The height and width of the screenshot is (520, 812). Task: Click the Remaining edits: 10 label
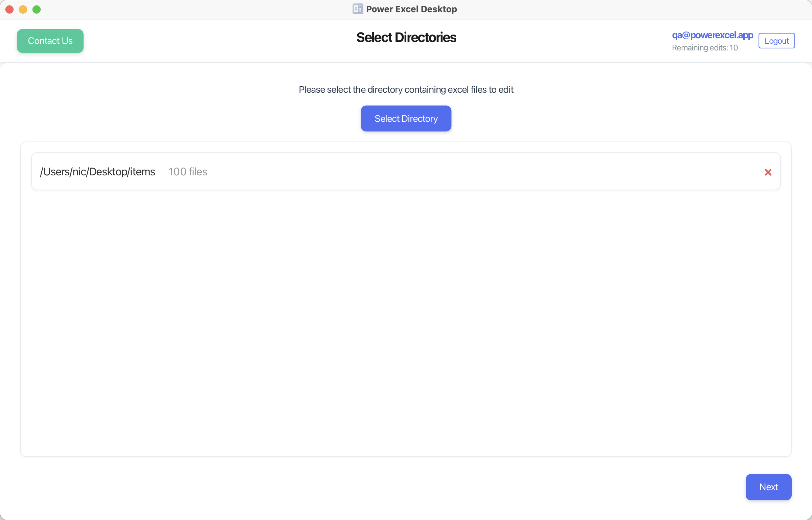click(x=705, y=48)
